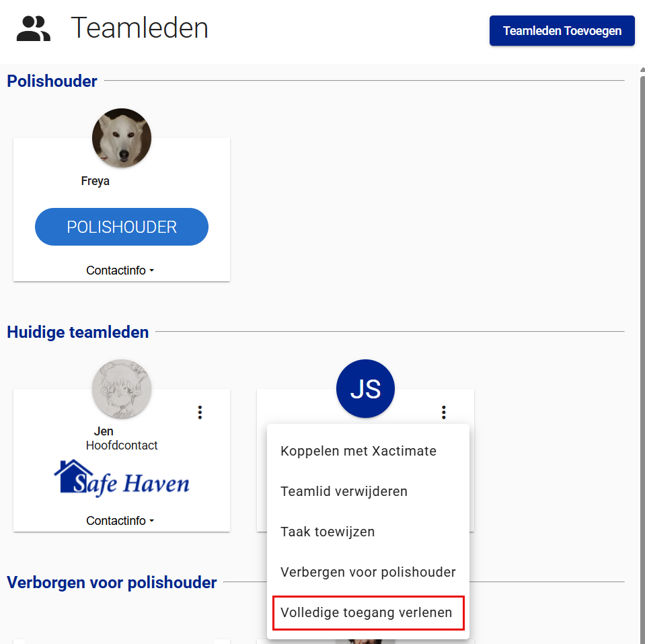Open three-dot menu on JS card
Screen dimensions: 645x644
point(443,413)
